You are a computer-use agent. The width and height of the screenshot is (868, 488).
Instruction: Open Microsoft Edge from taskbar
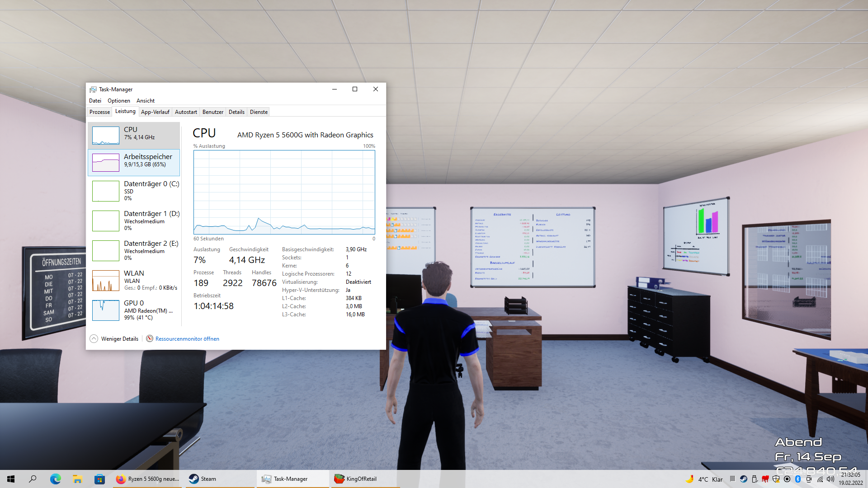(55, 479)
